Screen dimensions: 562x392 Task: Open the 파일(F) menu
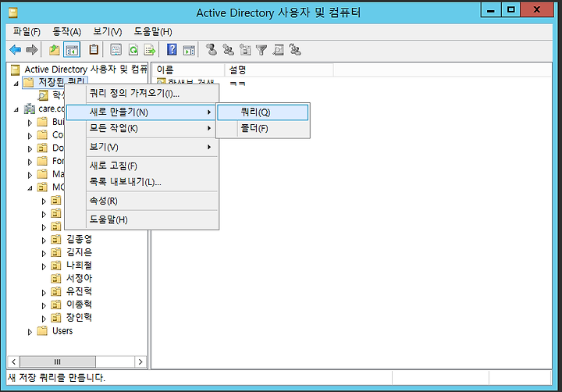27,31
